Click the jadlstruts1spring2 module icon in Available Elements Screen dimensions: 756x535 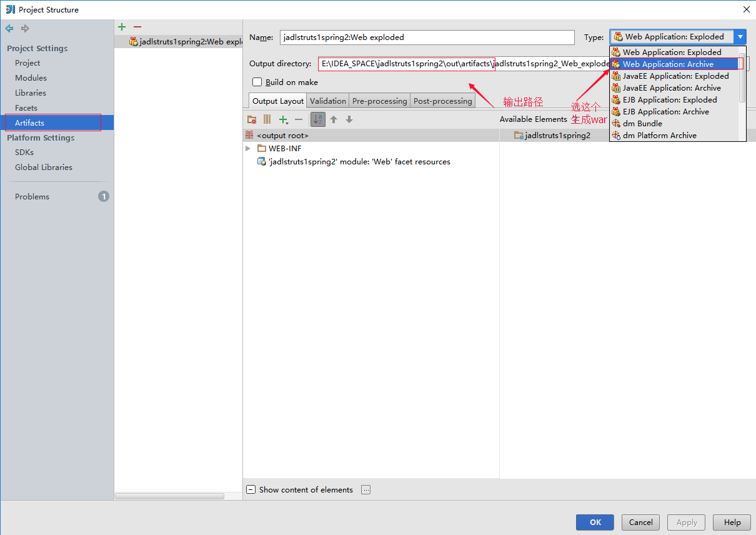click(x=519, y=135)
